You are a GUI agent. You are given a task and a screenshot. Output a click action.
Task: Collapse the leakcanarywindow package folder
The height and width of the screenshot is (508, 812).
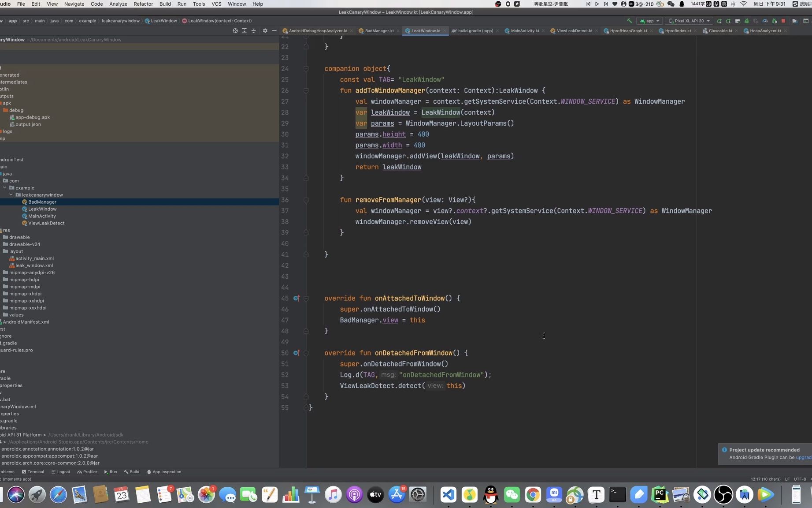click(11, 195)
